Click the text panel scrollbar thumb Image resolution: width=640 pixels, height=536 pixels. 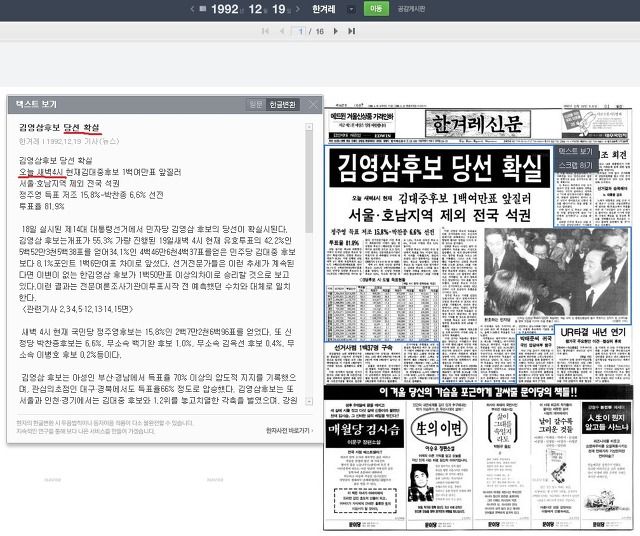tap(309, 182)
